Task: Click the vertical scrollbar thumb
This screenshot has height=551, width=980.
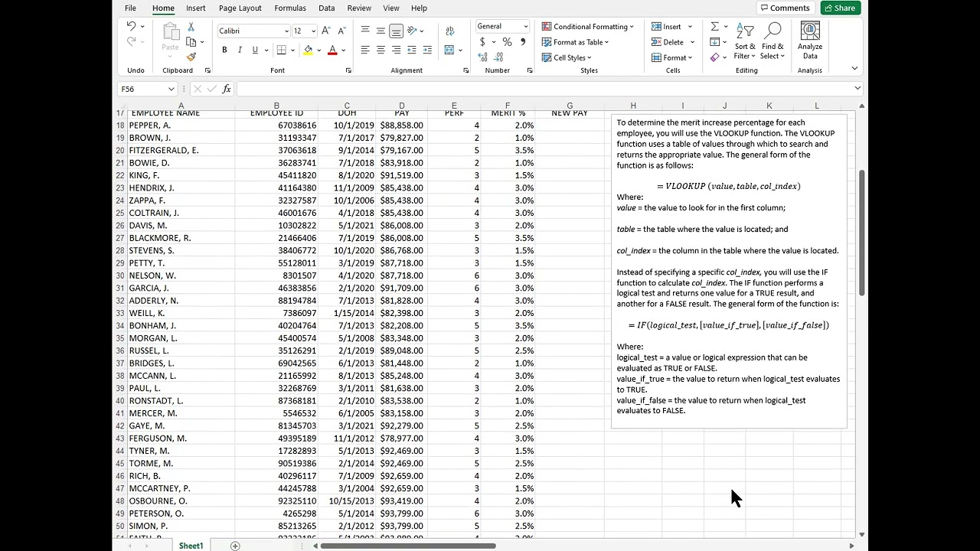Action: 862,233
